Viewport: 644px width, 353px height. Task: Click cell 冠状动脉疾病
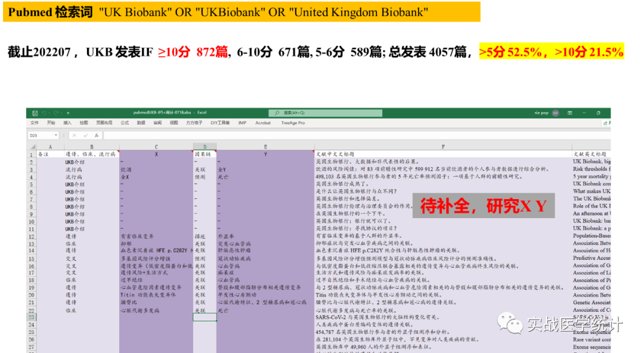265,258
